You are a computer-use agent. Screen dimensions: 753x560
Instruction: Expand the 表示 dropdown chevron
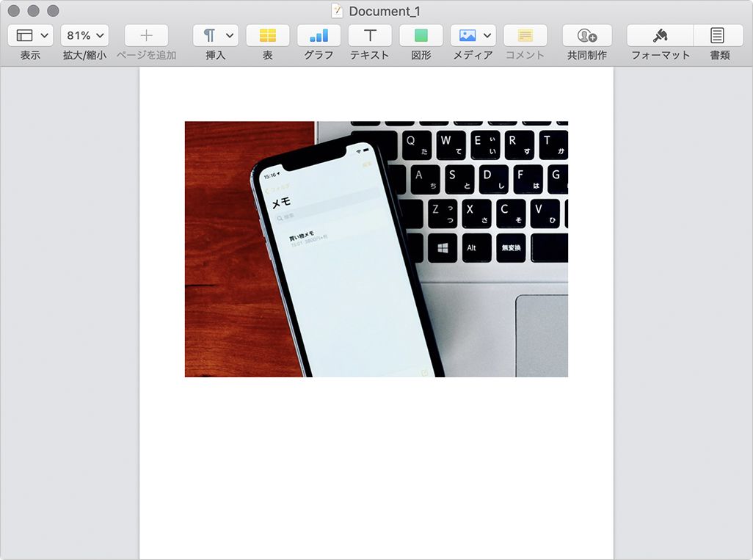pos(44,35)
